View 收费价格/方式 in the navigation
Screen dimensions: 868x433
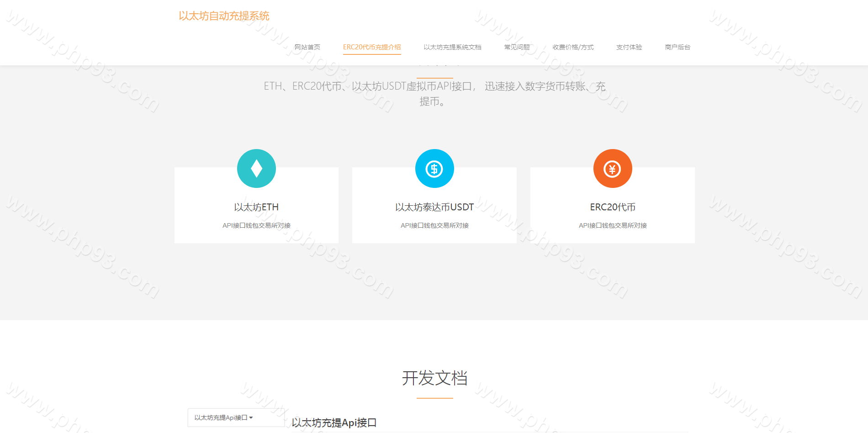click(573, 47)
